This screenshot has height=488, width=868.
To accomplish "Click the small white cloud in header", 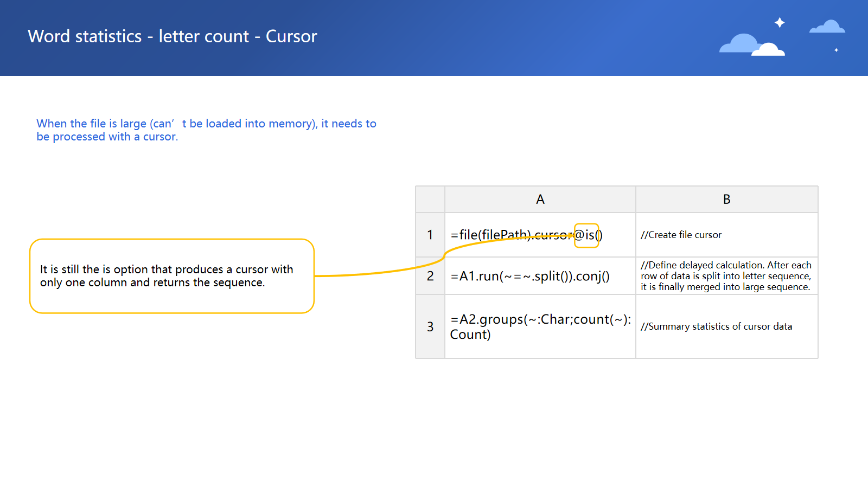I will pos(769,50).
